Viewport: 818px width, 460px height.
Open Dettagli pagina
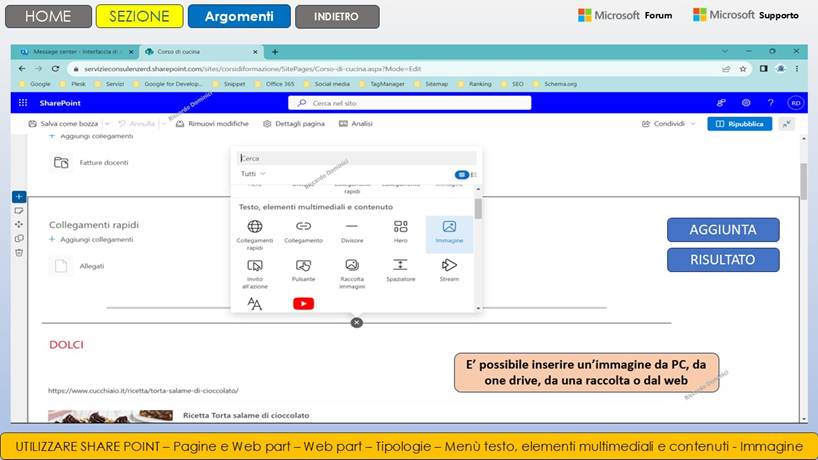point(294,124)
